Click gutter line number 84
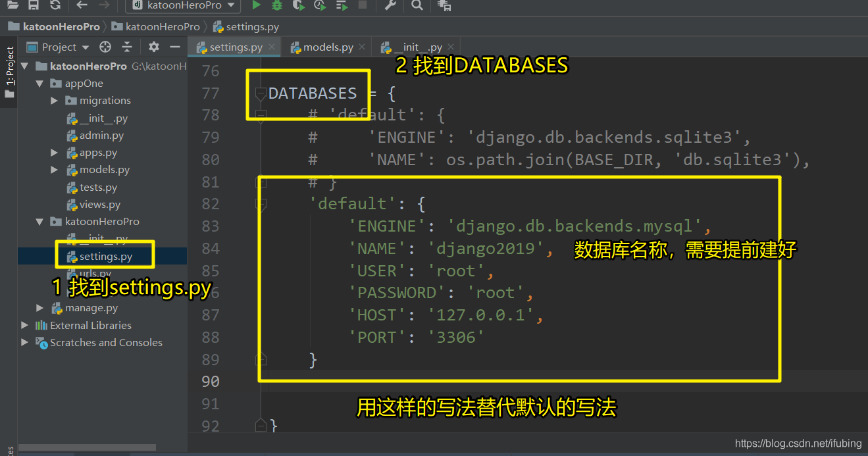 point(211,249)
